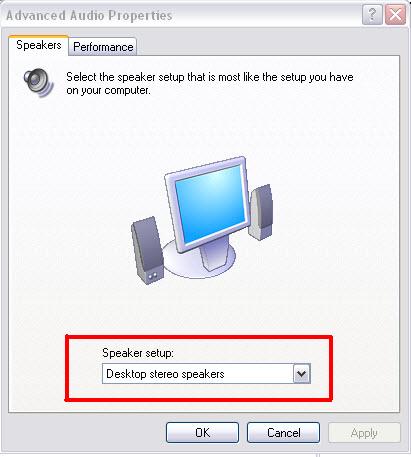The width and height of the screenshot is (411, 457).
Task: Click the monitor's neck stand
Action: click(216, 255)
